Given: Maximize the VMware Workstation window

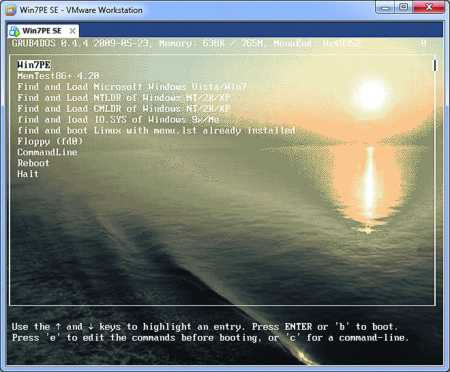Looking at the screenshot, I should (404, 7).
